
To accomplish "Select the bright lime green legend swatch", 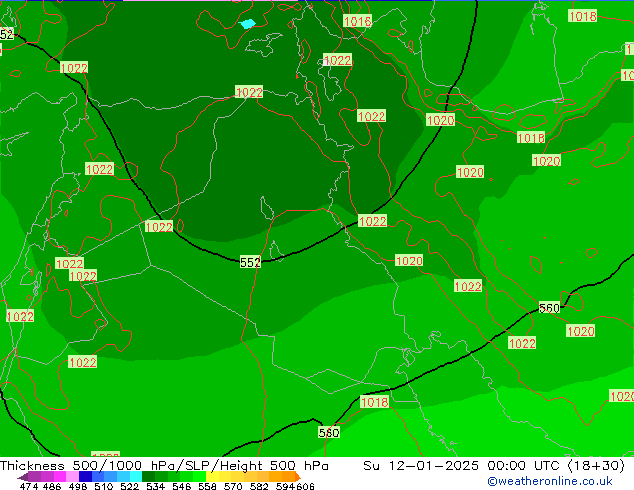I will pyautogui.click(x=199, y=476).
